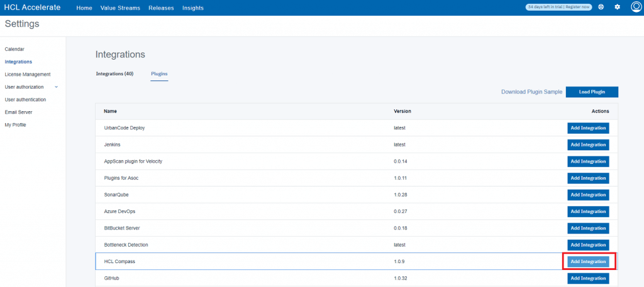Click the trial Register now badge

[558, 7]
